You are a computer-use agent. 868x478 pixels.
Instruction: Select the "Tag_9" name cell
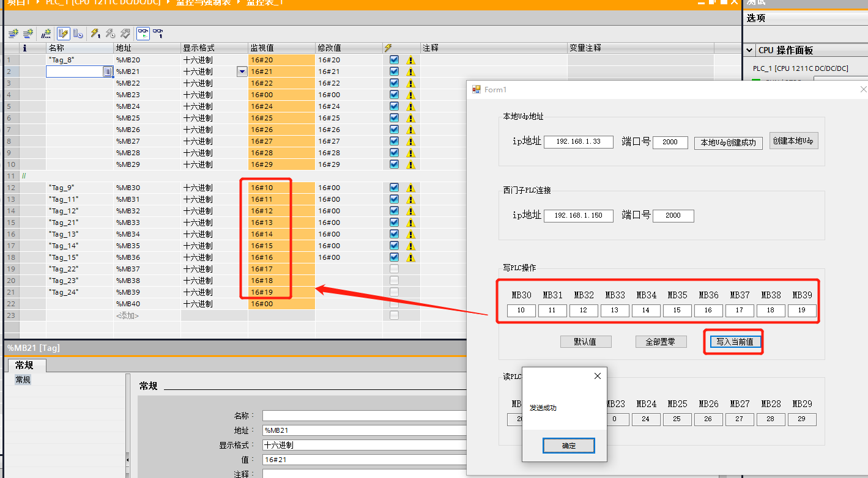[x=80, y=188]
